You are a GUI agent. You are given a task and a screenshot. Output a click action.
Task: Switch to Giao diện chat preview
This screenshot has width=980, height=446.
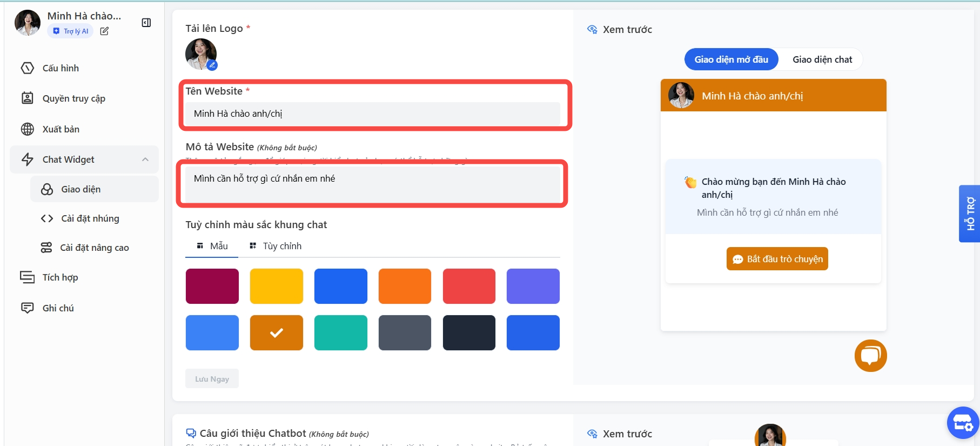pos(822,59)
